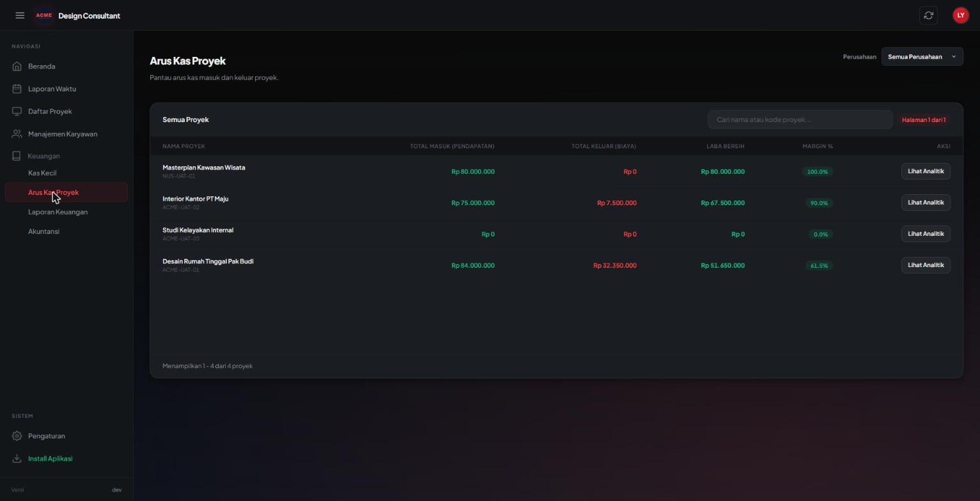Click the Install Aplikasi download icon
The image size is (980, 501).
pos(17,459)
